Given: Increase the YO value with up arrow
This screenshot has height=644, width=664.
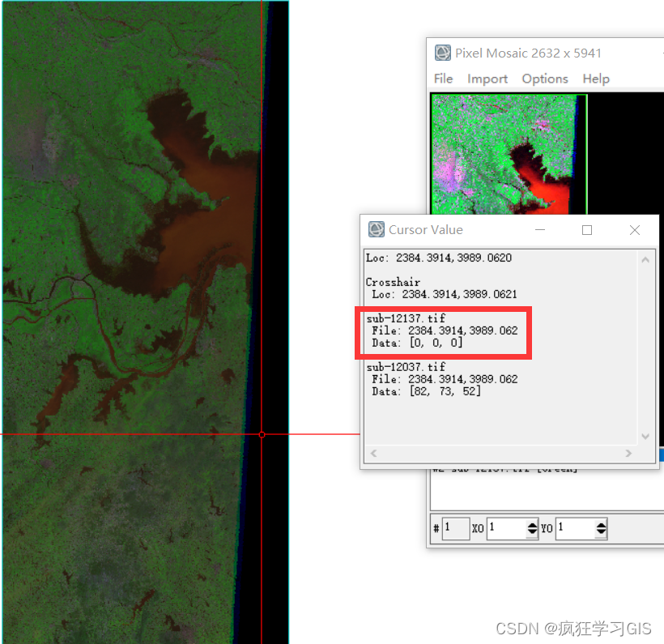Looking at the screenshot, I should (601, 525).
